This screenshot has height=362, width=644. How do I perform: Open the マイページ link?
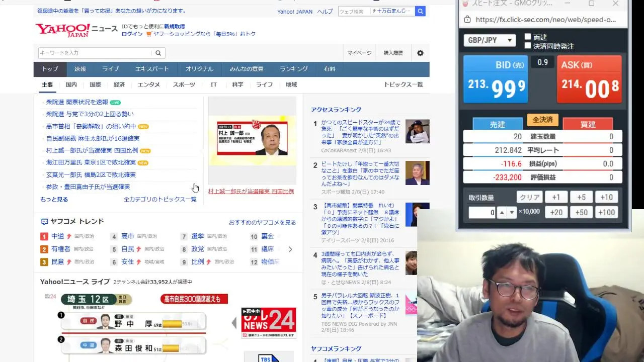tap(359, 53)
